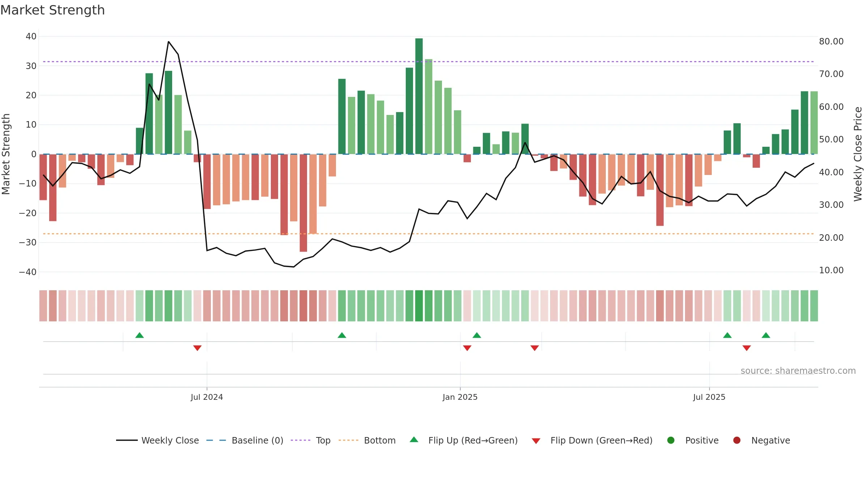The width and height of the screenshot is (868, 488).
Task: Click the 'Jan 2025' x-axis label
Action: coord(460,397)
